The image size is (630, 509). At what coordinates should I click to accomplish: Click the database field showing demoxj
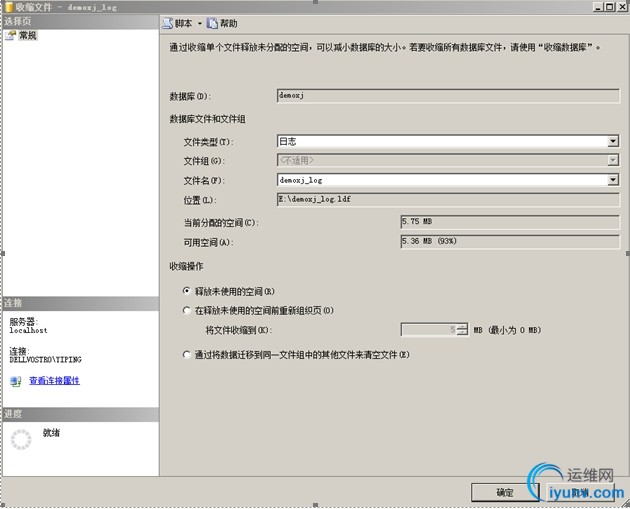tap(448, 96)
